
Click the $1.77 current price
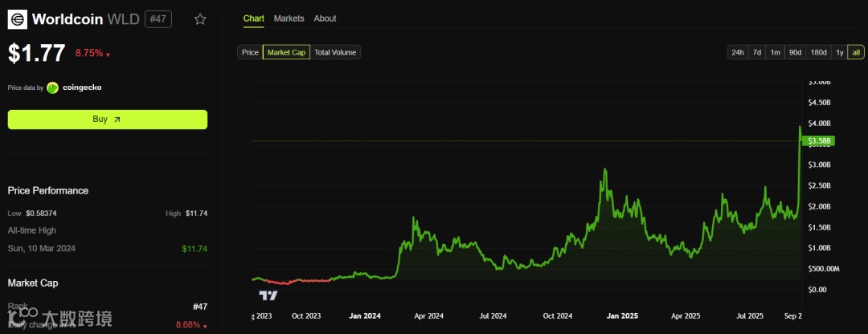click(36, 52)
